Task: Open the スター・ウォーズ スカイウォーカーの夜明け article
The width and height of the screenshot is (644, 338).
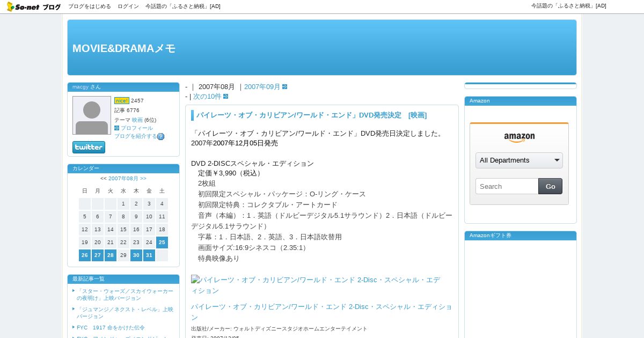Action: point(125,295)
